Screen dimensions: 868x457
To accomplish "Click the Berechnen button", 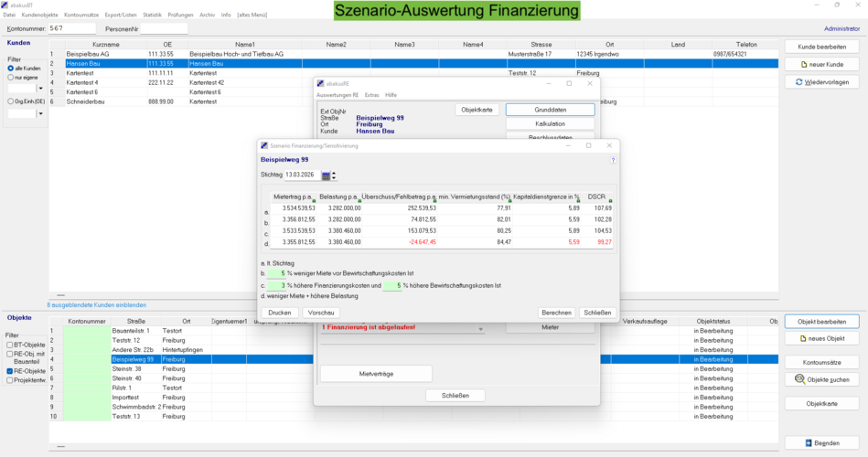I will 556,313.
